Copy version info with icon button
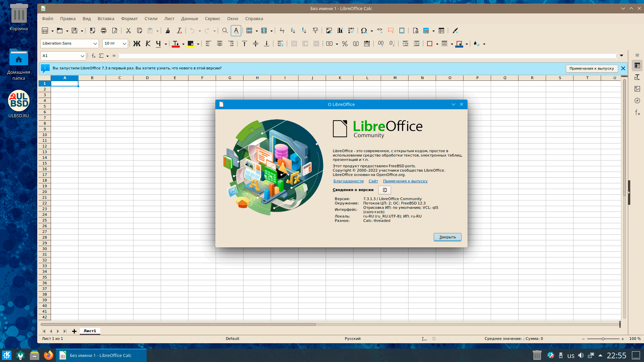This screenshot has height=362, width=644. click(385, 190)
